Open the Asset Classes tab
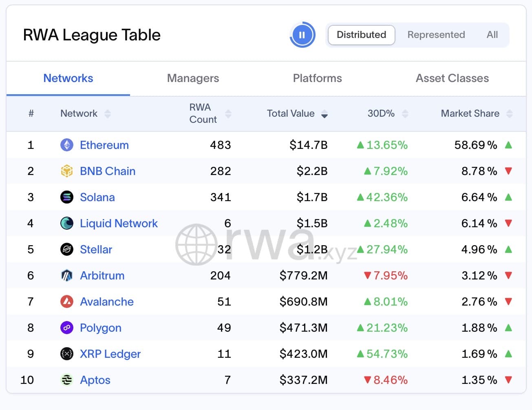 click(x=452, y=78)
